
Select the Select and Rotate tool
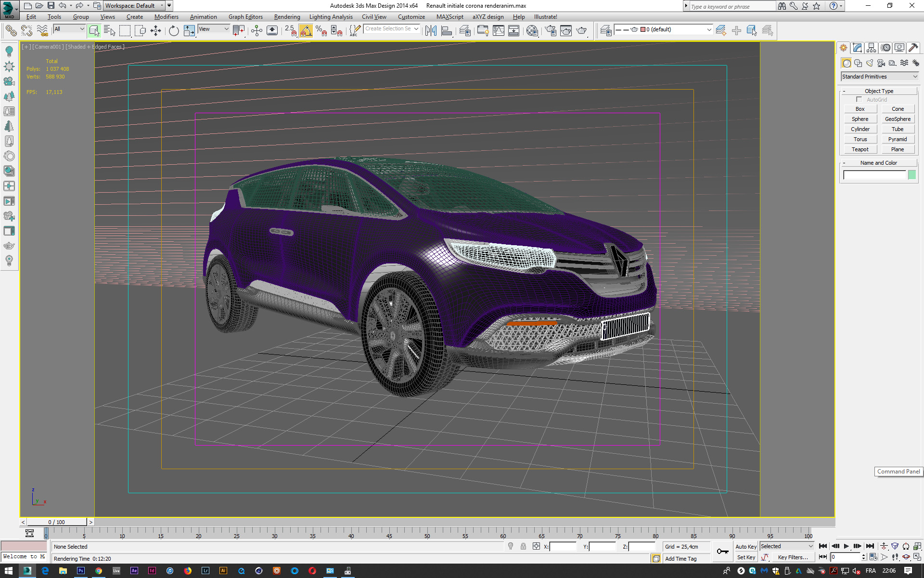pyautogui.click(x=174, y=31)
